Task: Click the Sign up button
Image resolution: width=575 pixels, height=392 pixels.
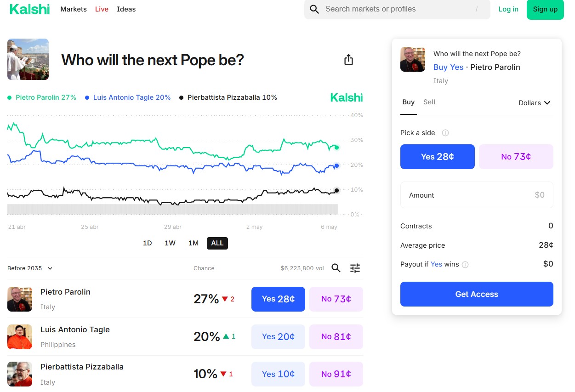Action: click(545, 9)
